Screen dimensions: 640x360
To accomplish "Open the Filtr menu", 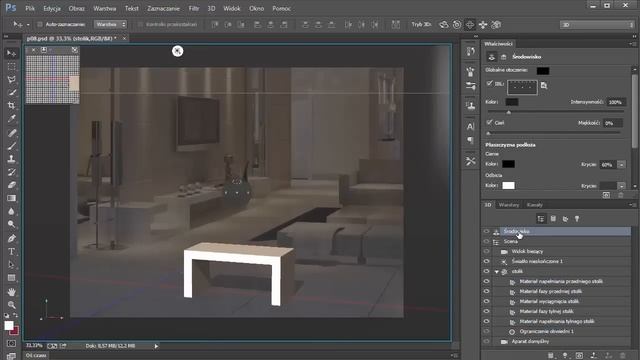I will [194, 8].
